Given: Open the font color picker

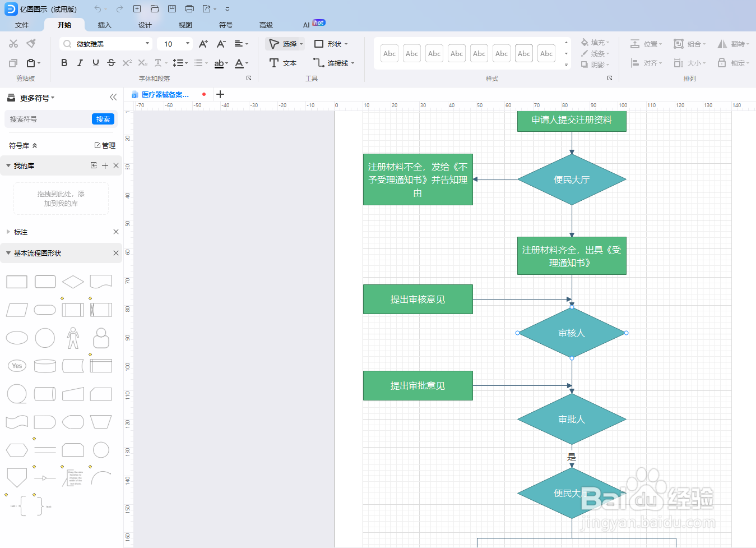Looking at the screenshot, I should (241, 63).
